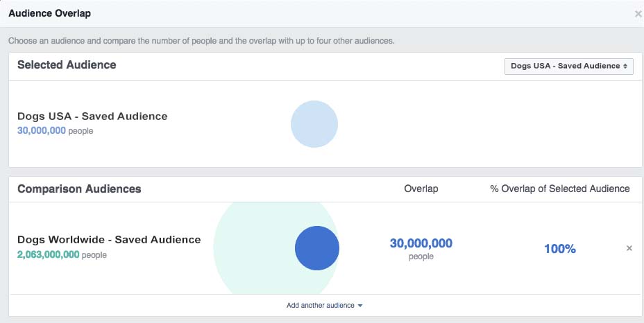This screenshot has height=323, width=644.
Task: Click the audience comparison instructions text
Action: click(x=201, y=41)
